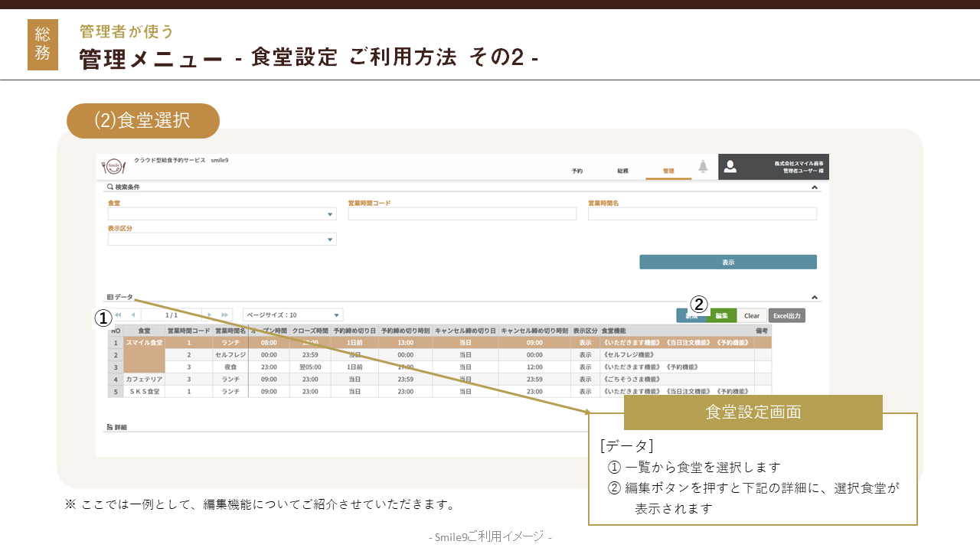Click the Excel出力 button
The width and height of the screenshot is (980, 551).
click(x=786, y=315)
